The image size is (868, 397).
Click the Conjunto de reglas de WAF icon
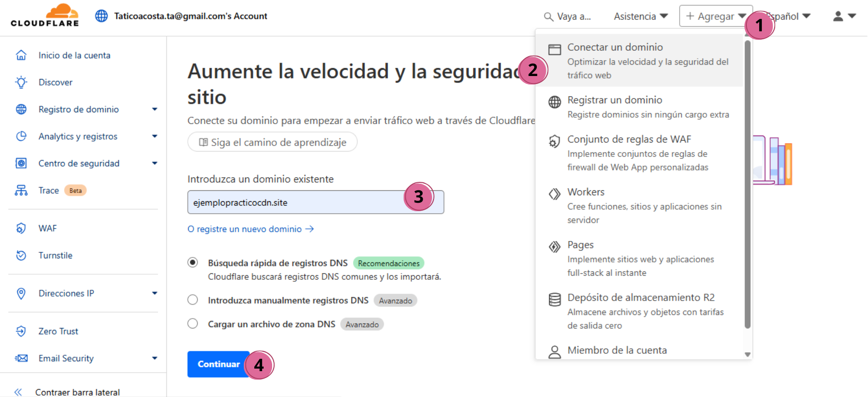(554, 141)
